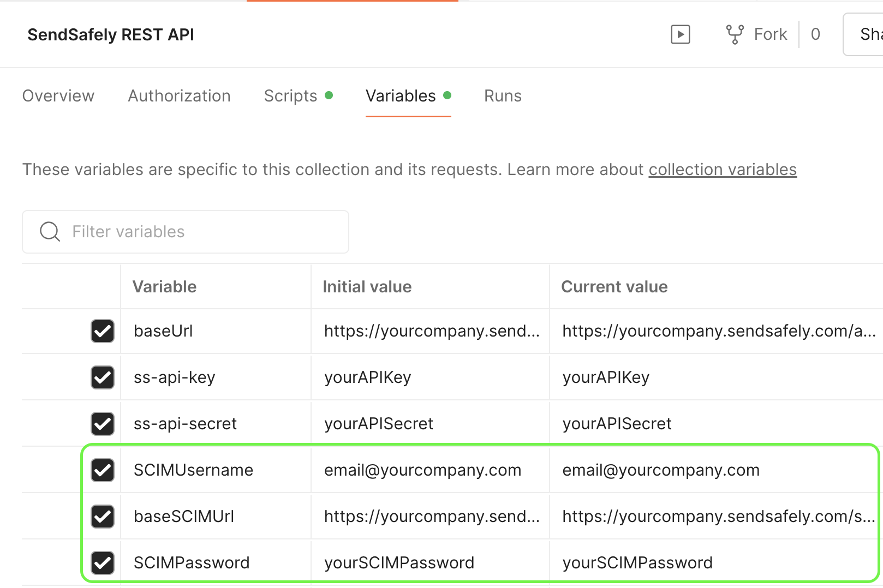The image size is (883, 588).
Task: Toggle the baseSCIMUrl checkbox
Action: (103, 517)
